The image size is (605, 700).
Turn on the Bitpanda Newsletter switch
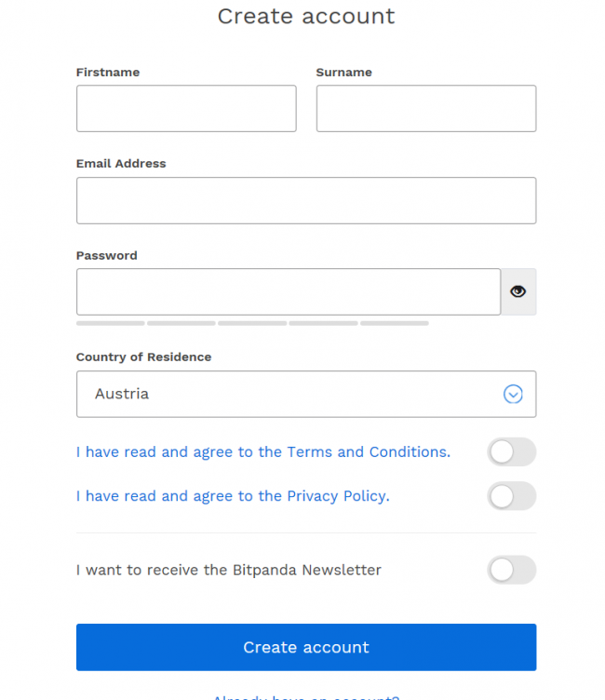(x=511, y=570)
